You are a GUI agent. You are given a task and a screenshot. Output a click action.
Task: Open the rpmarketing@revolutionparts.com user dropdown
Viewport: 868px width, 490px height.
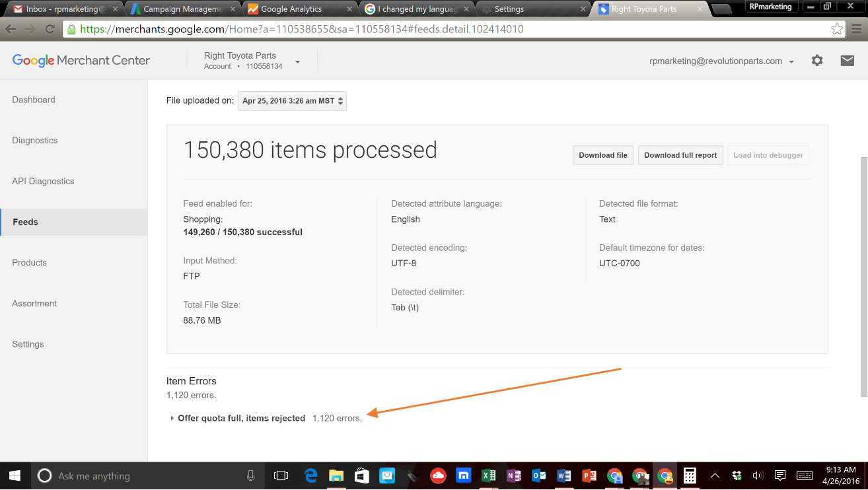tap(722, 61)
